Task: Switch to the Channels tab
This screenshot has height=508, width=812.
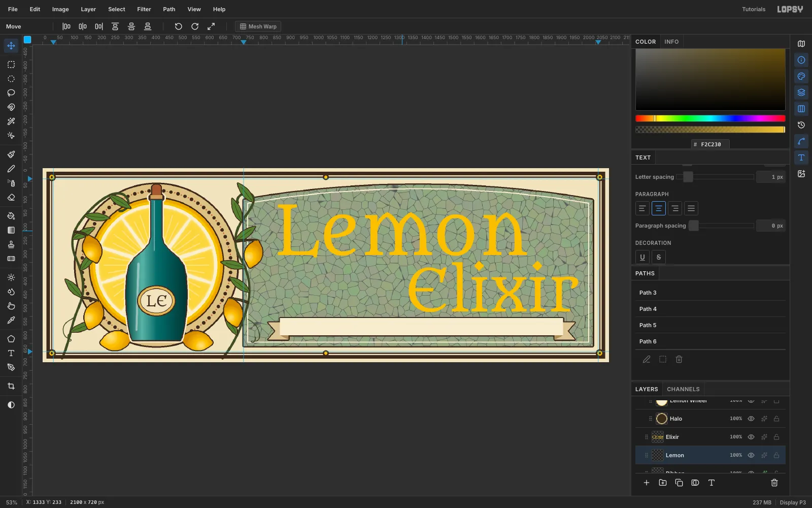Action: [x=683, y=389]
